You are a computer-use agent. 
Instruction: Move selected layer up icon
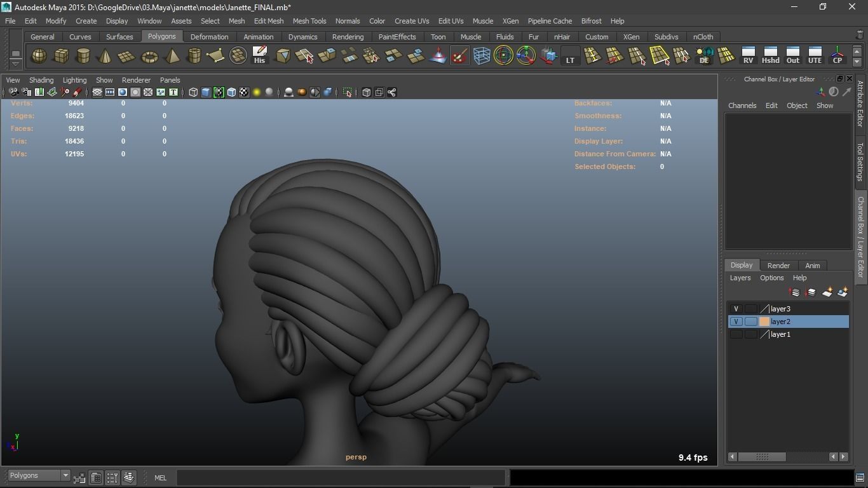(x=794, y=292)
